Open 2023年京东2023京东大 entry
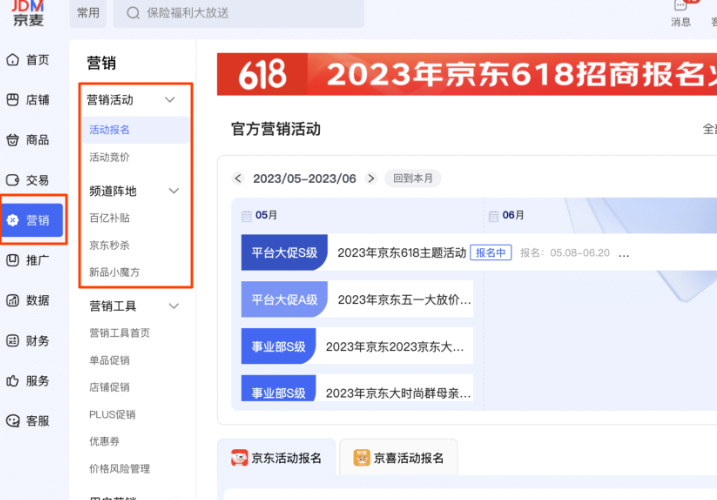Viewport: 717px width, 500px height. (x=395, y=347)
